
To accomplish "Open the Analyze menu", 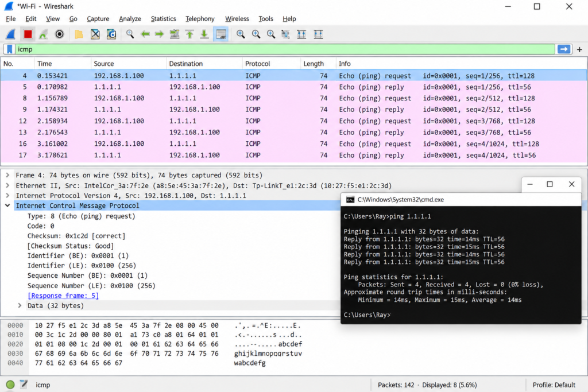I will tap(130, 19).
